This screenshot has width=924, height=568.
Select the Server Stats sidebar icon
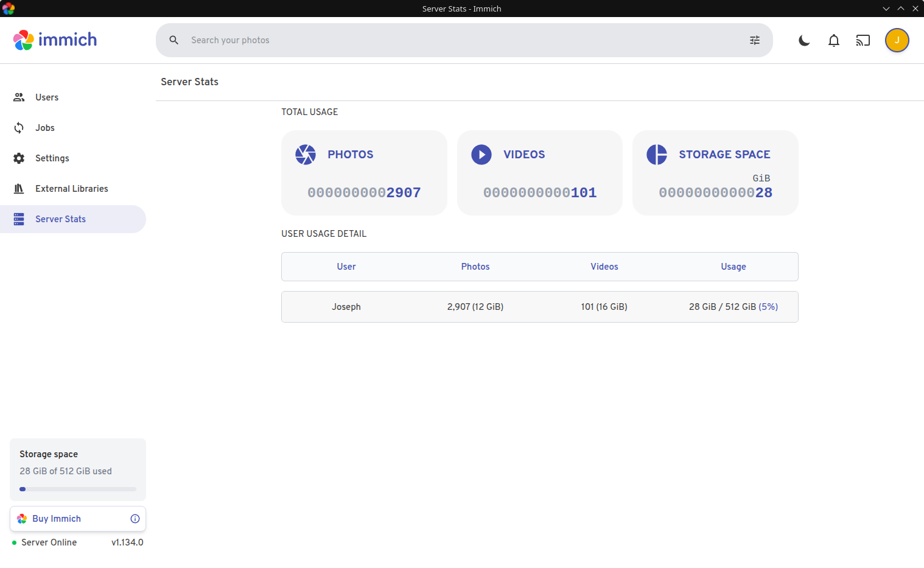[x=19, y=219]
